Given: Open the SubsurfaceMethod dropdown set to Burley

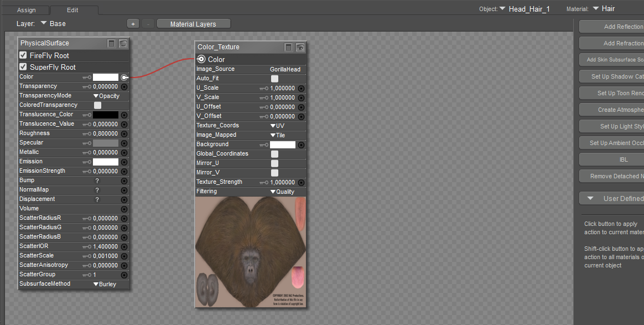Looking at the screenshot, I should click(x=105, y=285).
